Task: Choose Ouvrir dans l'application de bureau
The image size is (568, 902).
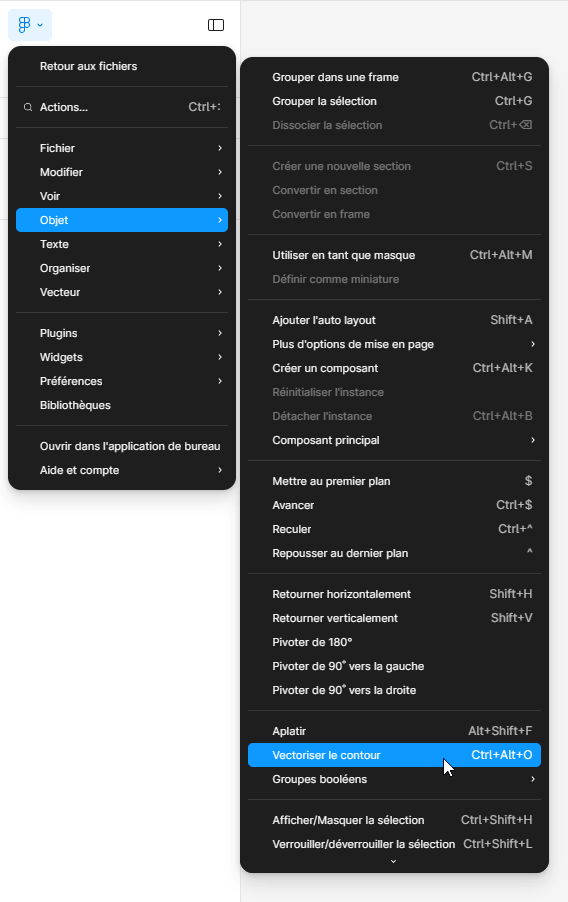Action: (122, 446)
